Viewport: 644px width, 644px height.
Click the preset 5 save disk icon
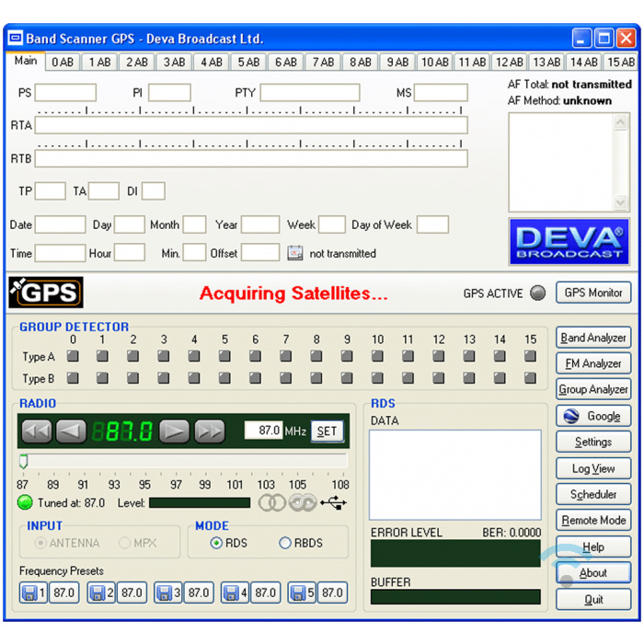[298, 593]
